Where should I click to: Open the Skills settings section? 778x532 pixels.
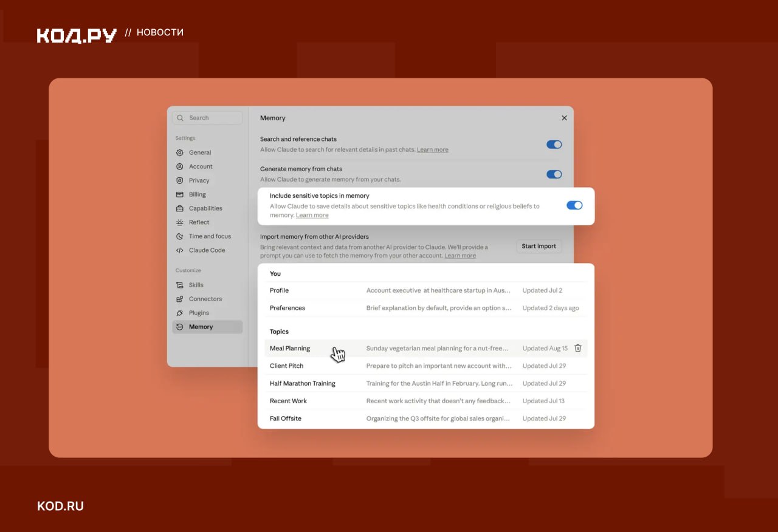pyautogui.click(x=207, y=285)
